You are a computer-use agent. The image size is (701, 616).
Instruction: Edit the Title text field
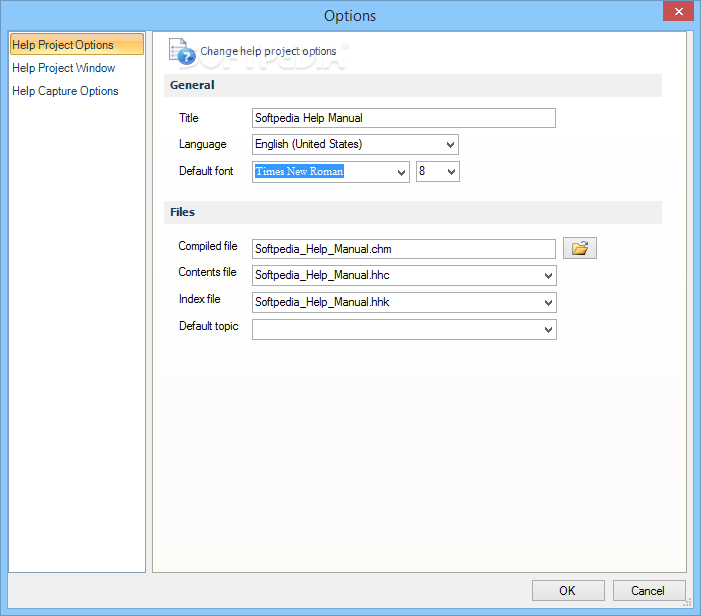coord(404,118)
